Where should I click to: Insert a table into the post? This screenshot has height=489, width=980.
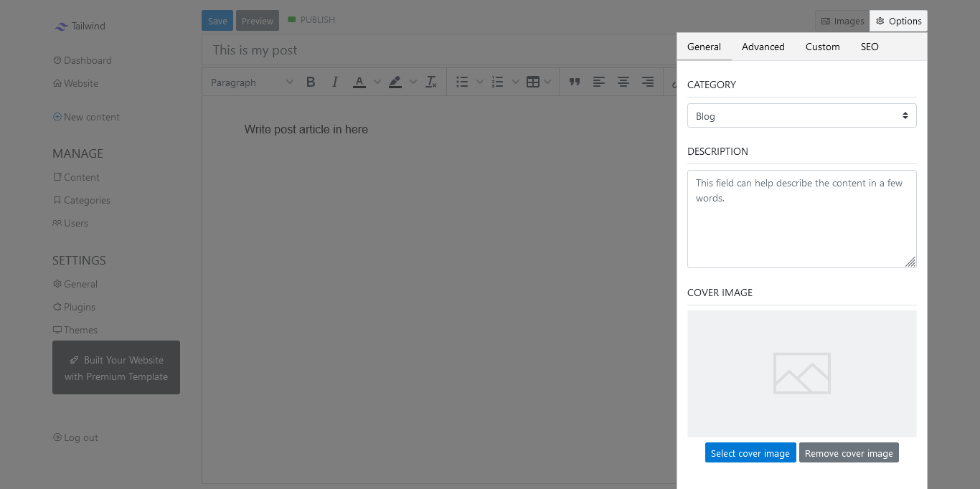click(534, 82)
